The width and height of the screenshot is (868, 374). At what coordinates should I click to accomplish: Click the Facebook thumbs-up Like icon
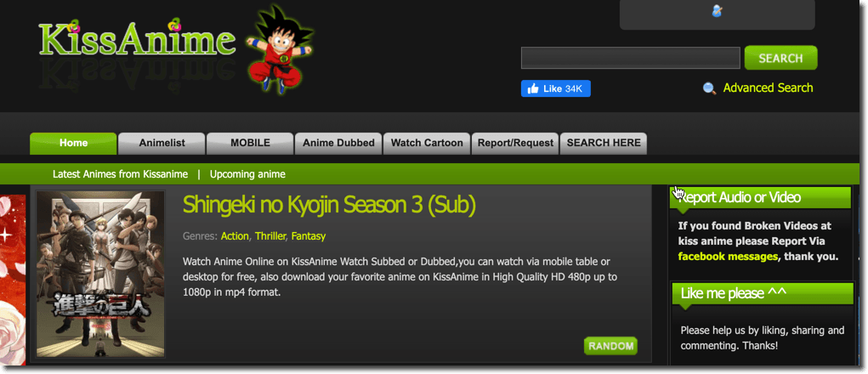pyautogui.click(x=533, y=88)
